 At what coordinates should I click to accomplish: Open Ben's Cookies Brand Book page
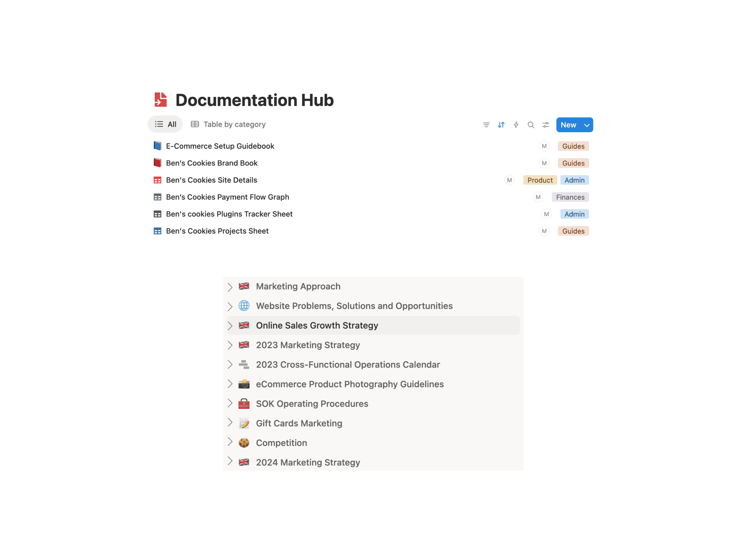pyautogui.click(x=212, y=163)
